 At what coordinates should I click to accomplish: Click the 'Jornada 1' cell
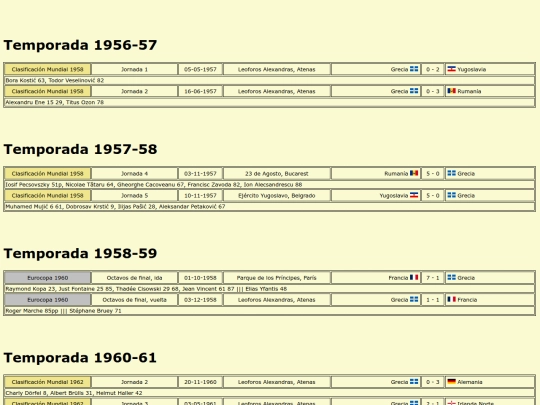click(135, 69)
